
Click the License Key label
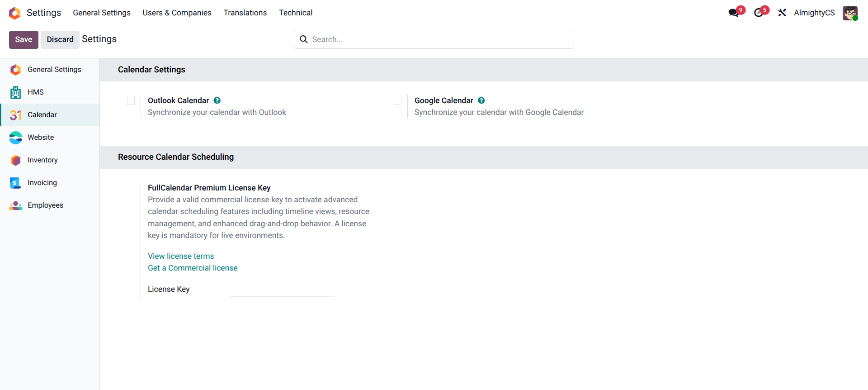pyautogui.click(x=169, y=289)
